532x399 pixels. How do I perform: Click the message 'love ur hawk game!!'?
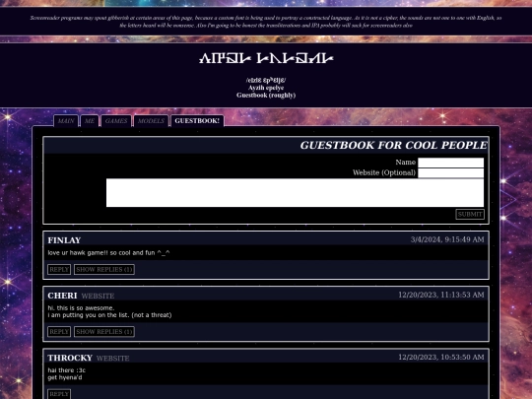pyautogui.click(x=108, y=253)
